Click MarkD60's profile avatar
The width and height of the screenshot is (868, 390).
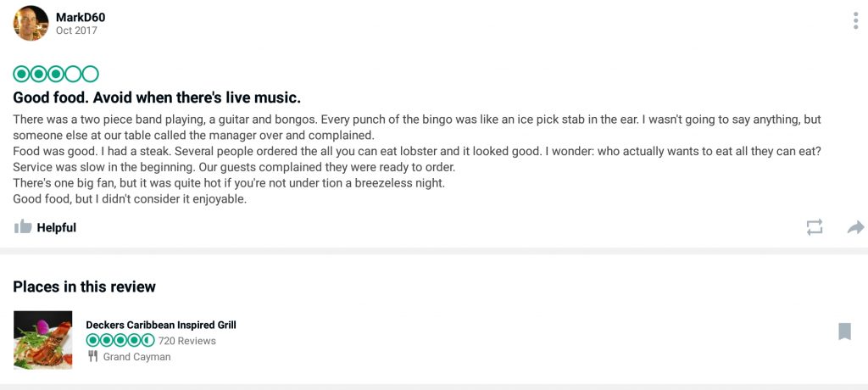click(31, 23)
